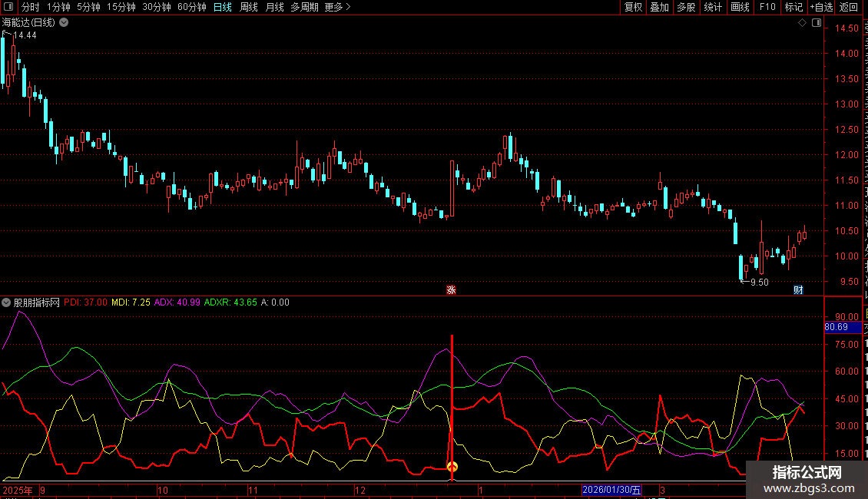
Task: Click the diamond icon above the price axis
Action: (802, 23)
